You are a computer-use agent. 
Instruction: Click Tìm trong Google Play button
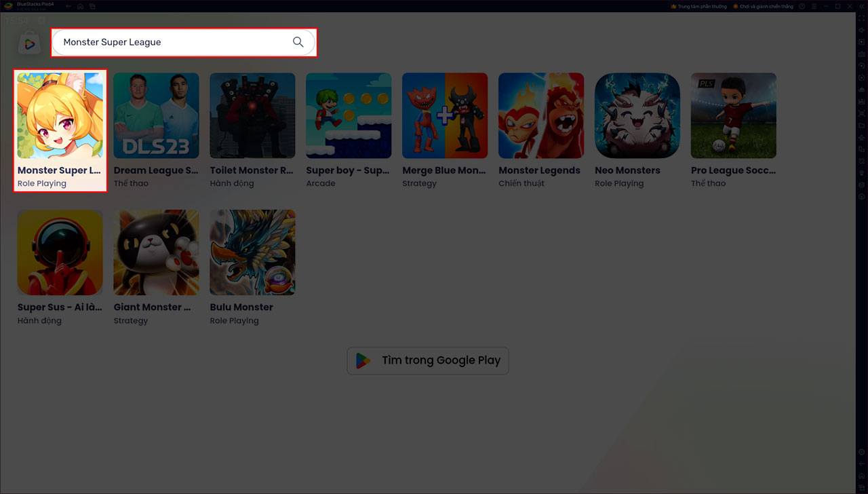(x=428, y=360)
